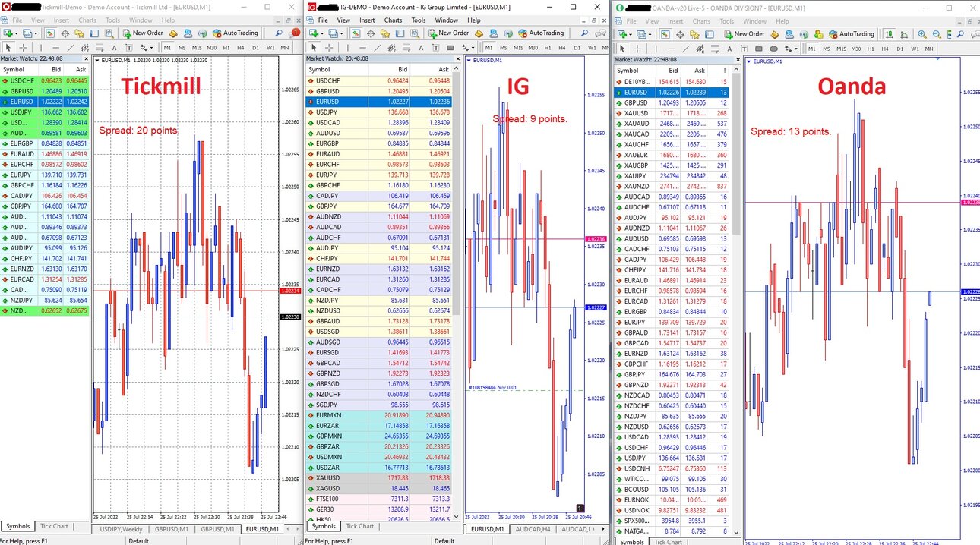Open notification bubble with red badge in Tickmill
Image resolution: width=980 pixels, height=545 pixels.
(x=296, y=33)
